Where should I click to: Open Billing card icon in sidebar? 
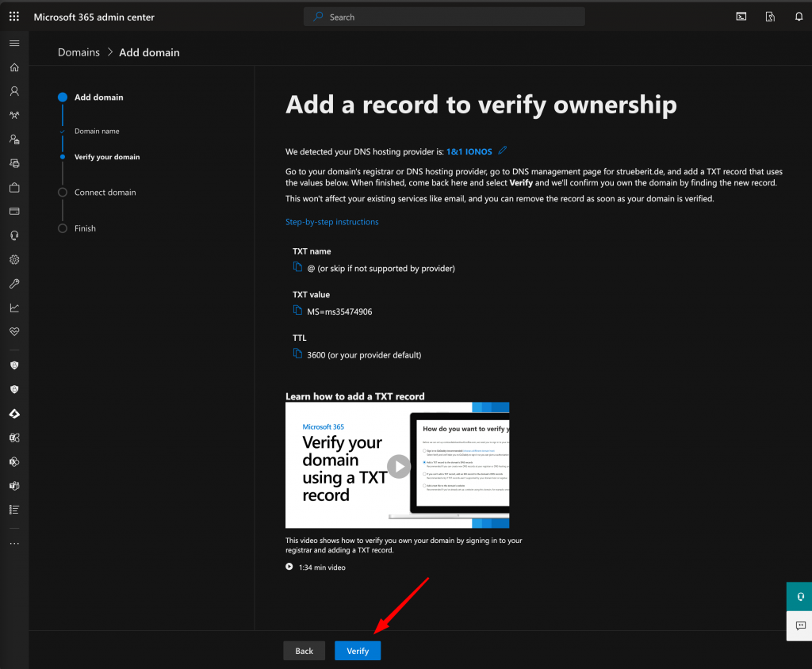[14, 212]
